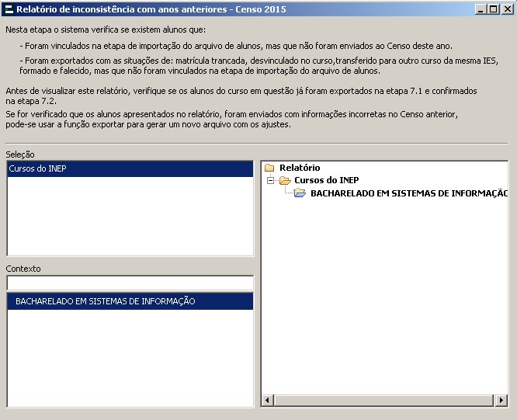Select Cursos do INEP label in report tree
The width and height of the screenshot is (517, 420).
pyautogui.click(x=326, y=180)
